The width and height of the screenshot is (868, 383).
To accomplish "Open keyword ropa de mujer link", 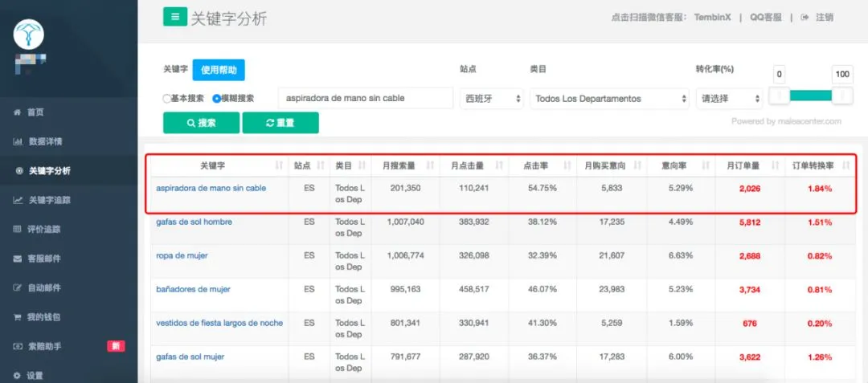I will coord(182,255).
